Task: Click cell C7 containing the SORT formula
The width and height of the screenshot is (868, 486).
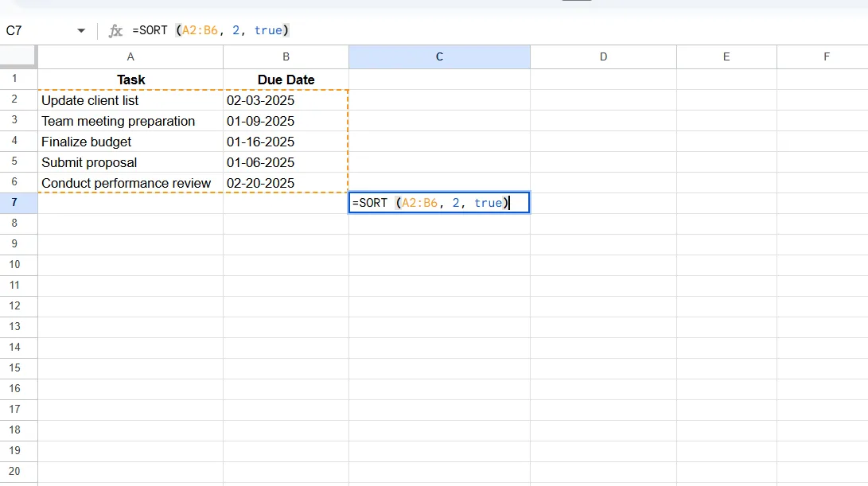Action: point(439,203)
